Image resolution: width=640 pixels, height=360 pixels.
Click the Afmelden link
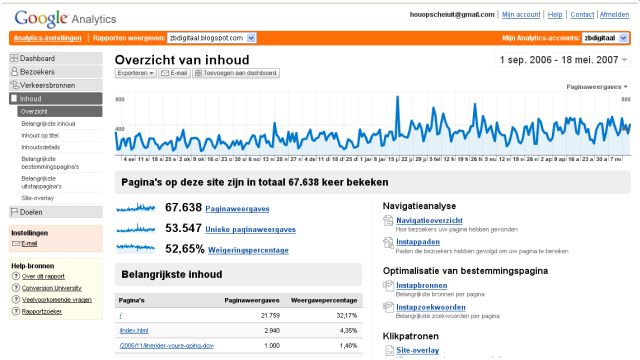click(614, 15)
